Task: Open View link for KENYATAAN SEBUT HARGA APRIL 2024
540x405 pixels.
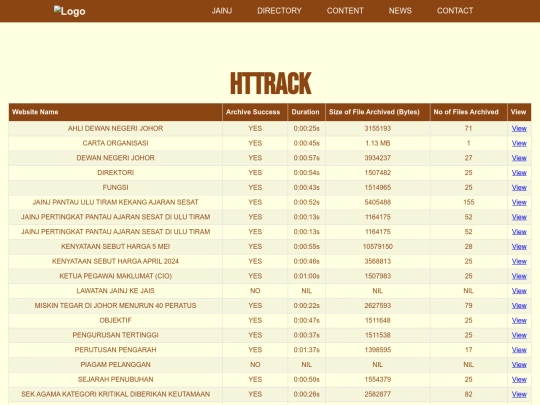Action: (x=519, y=261)
